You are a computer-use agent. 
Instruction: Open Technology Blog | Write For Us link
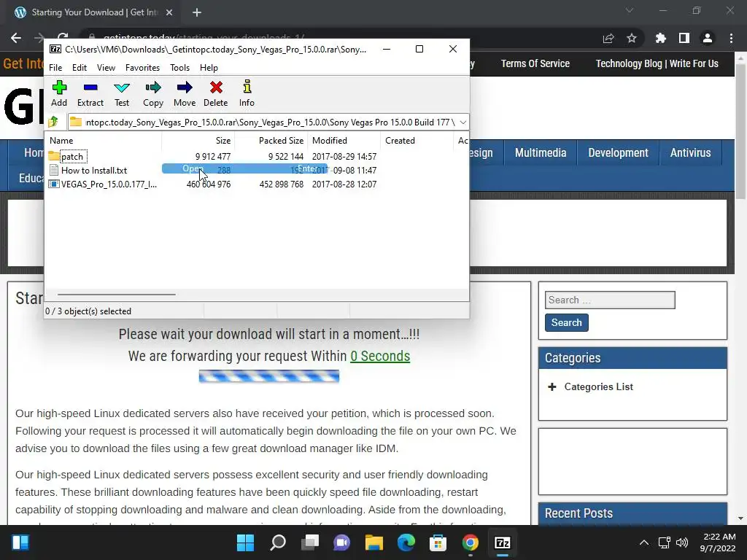tap(657, 64)
